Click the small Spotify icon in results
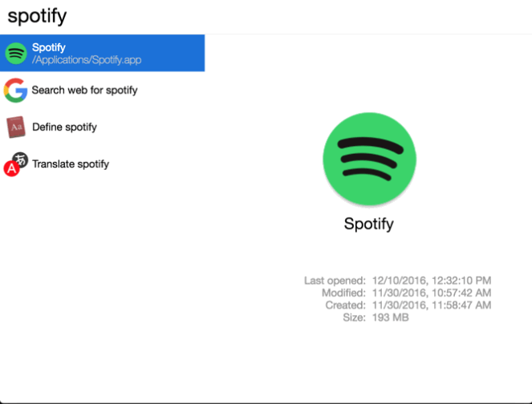Viewport: 532px width, 404px height. tap(15, 53)
